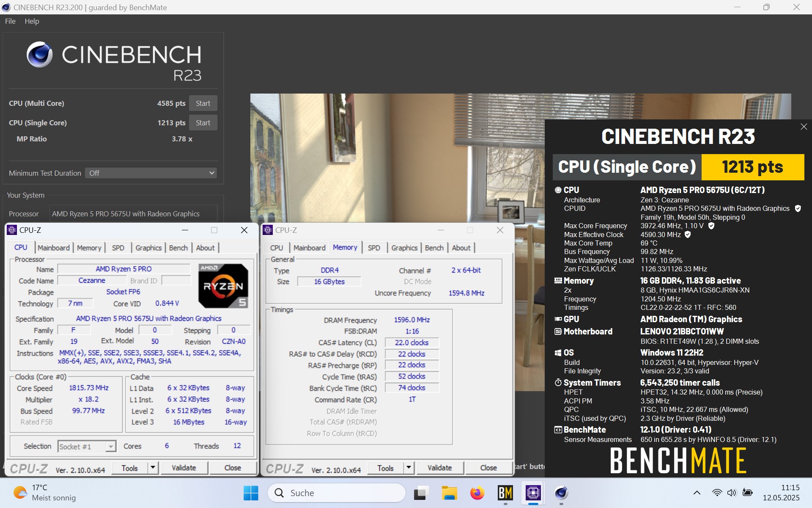Open File Explorer from the taskbar

[449, 493]
